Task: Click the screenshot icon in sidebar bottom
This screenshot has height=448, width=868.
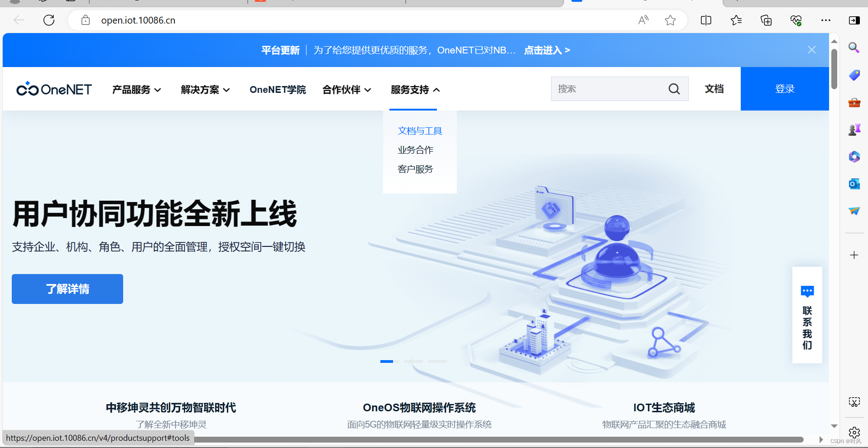Action: pos(854,402)
